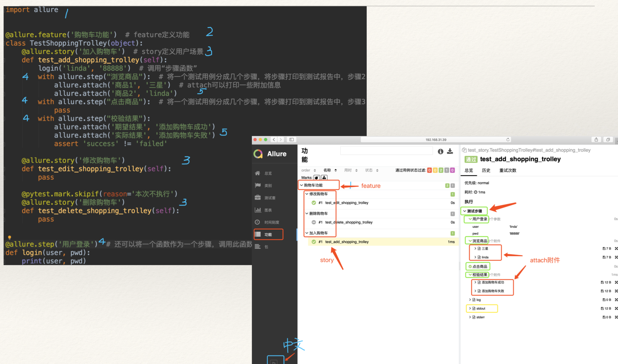The image size is (618, 364).
Task: Switch to the 重试次数 retries tab
Action: 507,170
